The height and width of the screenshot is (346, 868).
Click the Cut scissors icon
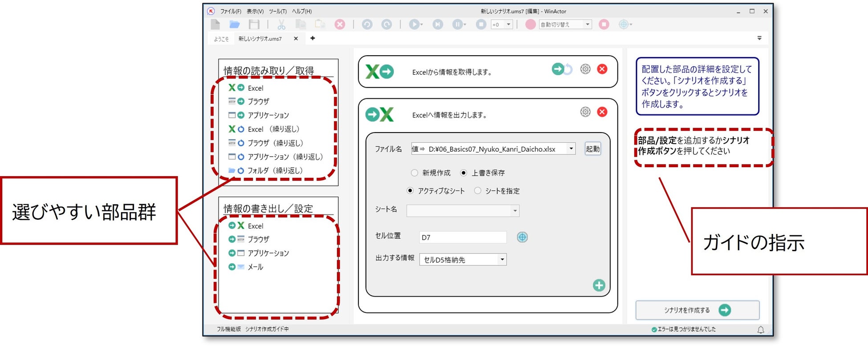pos(281,24)
